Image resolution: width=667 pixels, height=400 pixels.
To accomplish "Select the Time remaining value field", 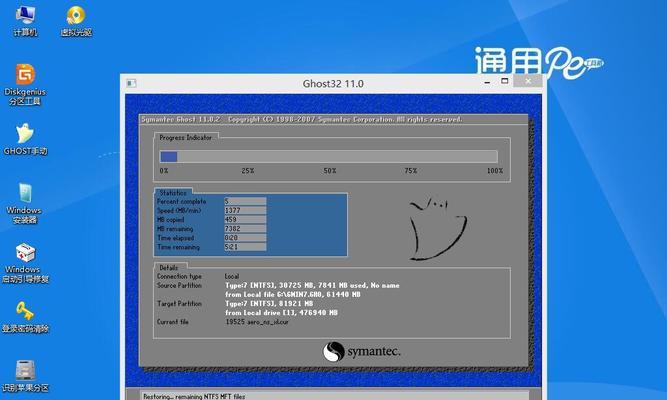I will (x=245, y=247).
